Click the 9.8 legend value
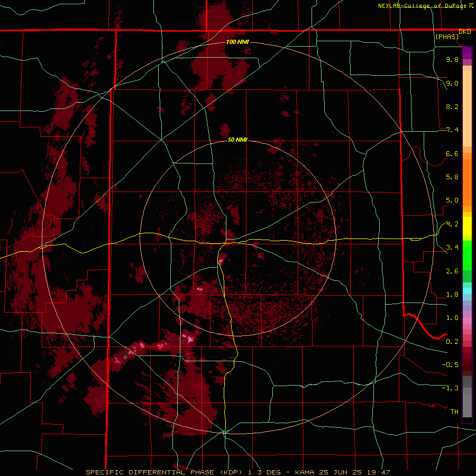 [452, 59]
